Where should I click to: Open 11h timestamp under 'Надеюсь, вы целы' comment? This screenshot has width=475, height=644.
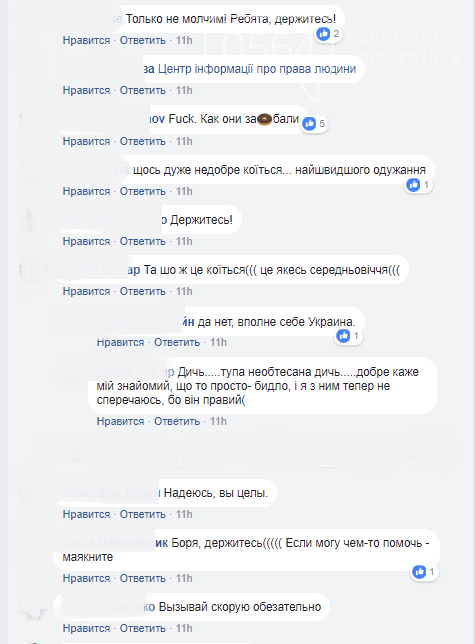coord(184,514)
